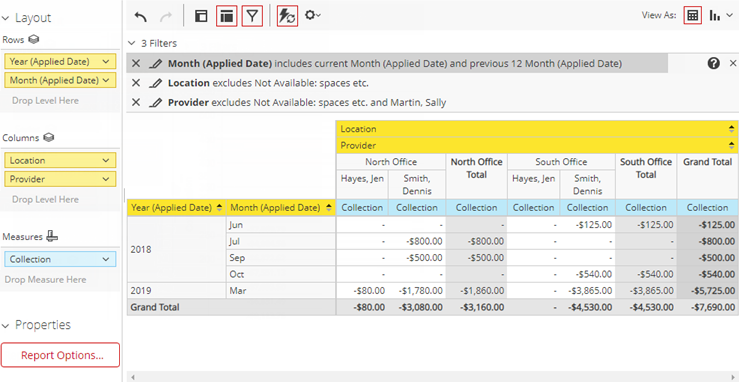Toggle the filter funnel icon
This screenshot has width=739, height=382.
[x=252, y=16]
